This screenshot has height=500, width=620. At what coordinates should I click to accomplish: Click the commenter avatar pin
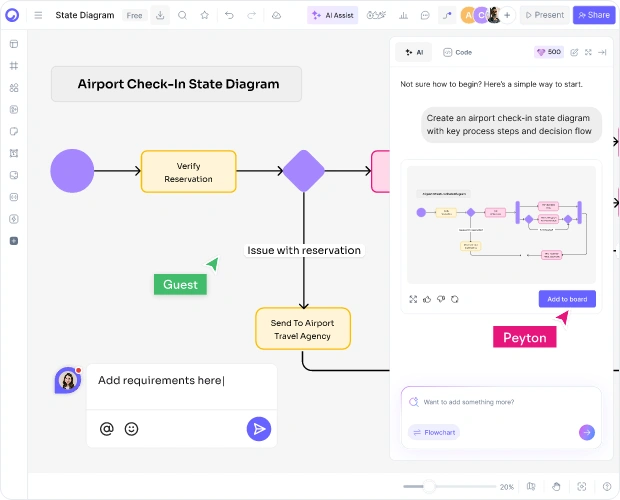point(68,380)
